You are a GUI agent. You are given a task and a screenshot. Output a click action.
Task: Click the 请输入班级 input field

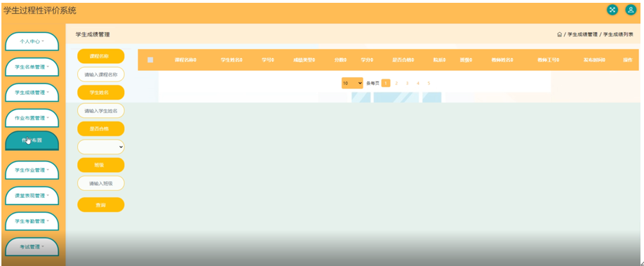point(100,183)
